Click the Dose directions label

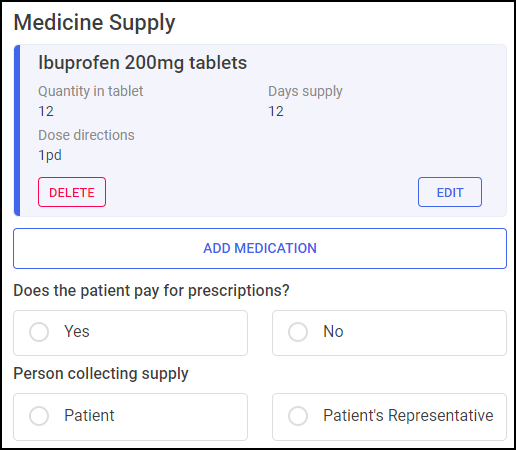[86, 135]
